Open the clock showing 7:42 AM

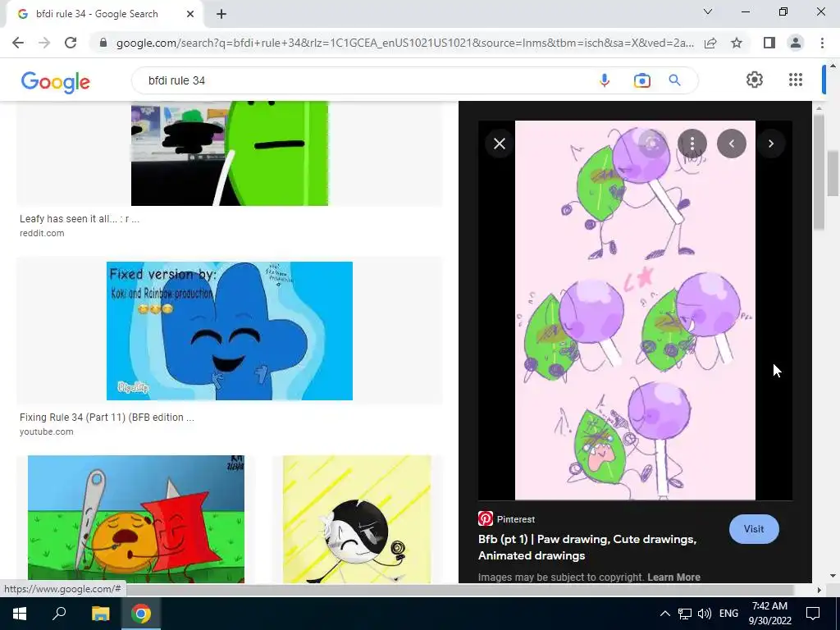(769, 614)
